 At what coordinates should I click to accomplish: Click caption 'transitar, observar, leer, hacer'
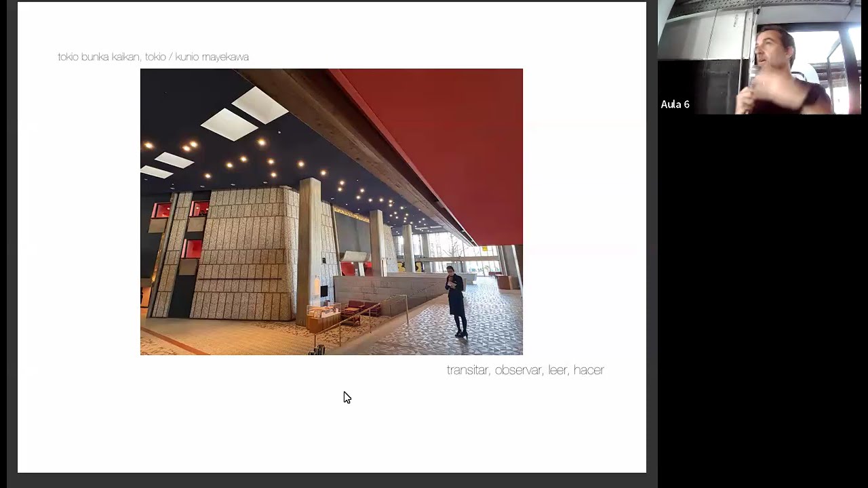coord(526,370)
